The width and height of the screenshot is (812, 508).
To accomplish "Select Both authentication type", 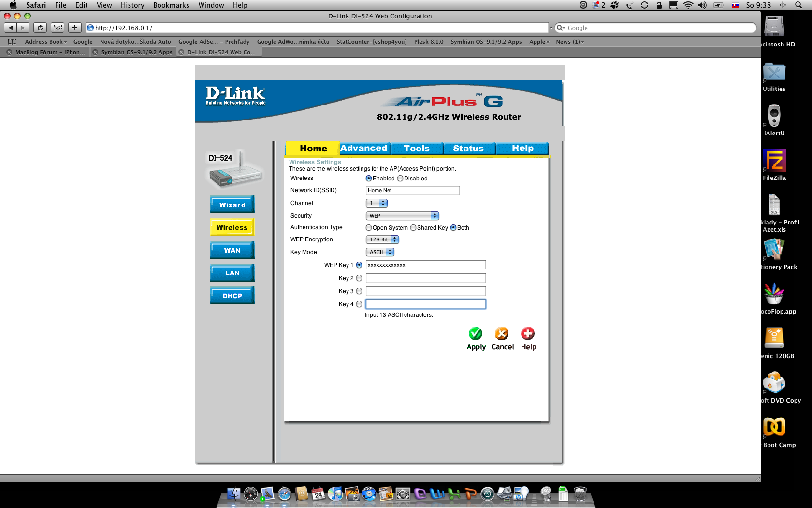I will (453, 228).
